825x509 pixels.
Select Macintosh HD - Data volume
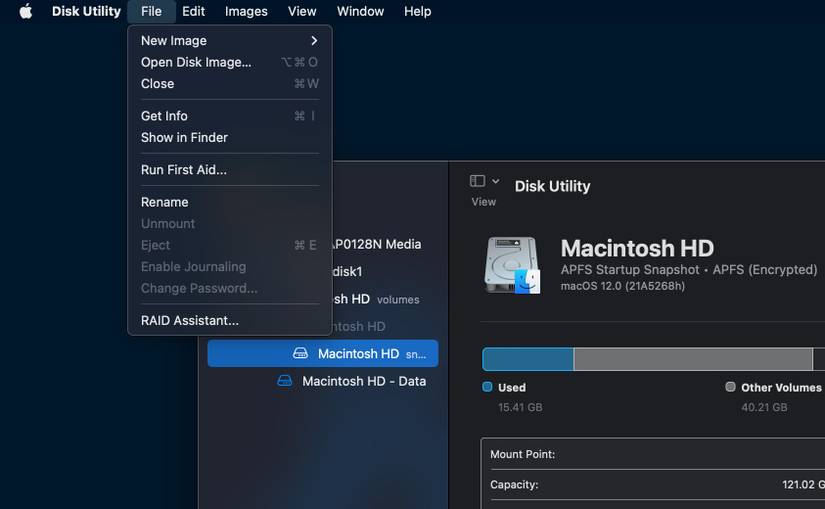click(x=364, y=381)
